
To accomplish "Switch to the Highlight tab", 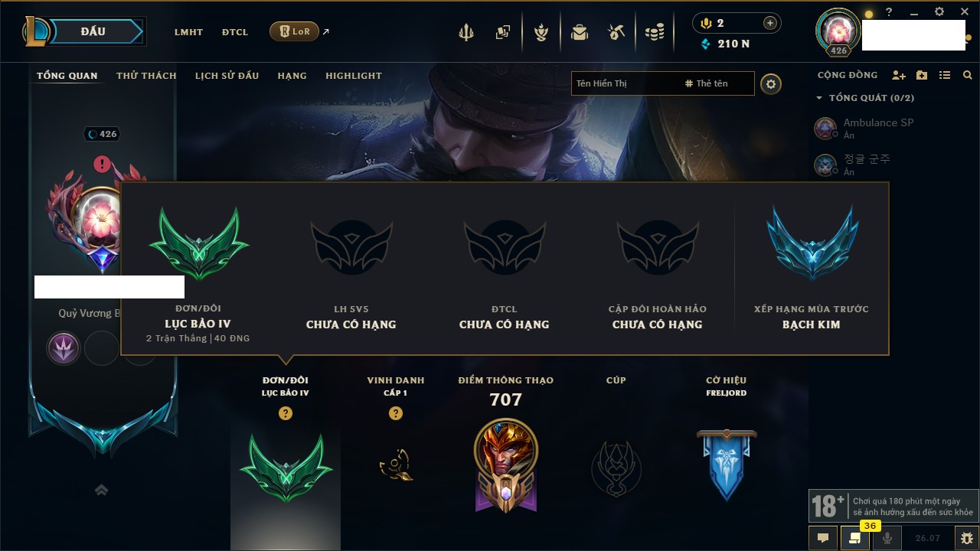I will 354,76.
